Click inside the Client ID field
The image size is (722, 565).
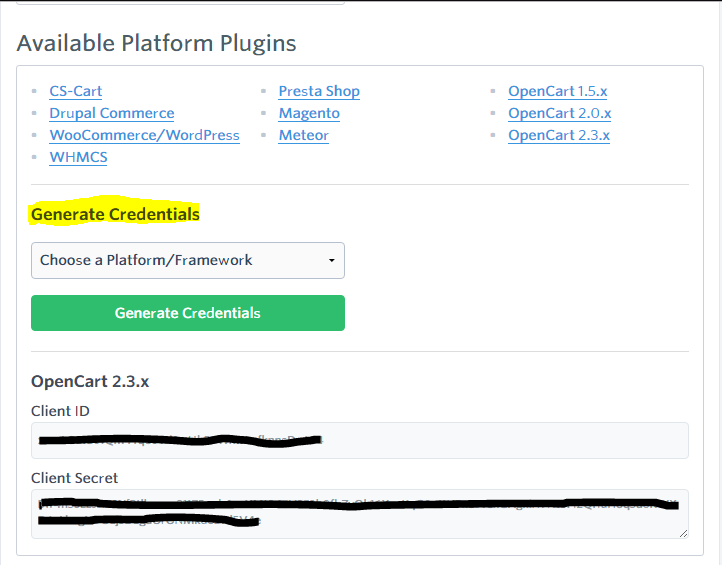coord(360,440)
